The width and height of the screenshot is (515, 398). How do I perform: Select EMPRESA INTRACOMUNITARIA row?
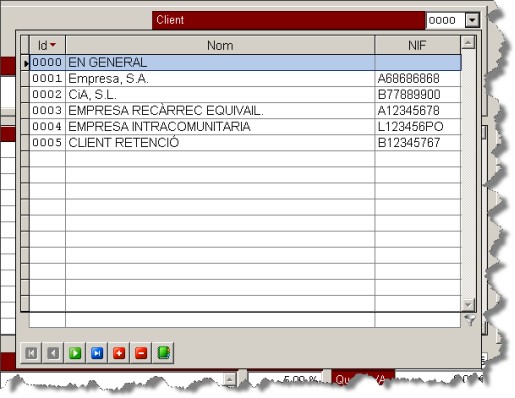tap(245, 127)
